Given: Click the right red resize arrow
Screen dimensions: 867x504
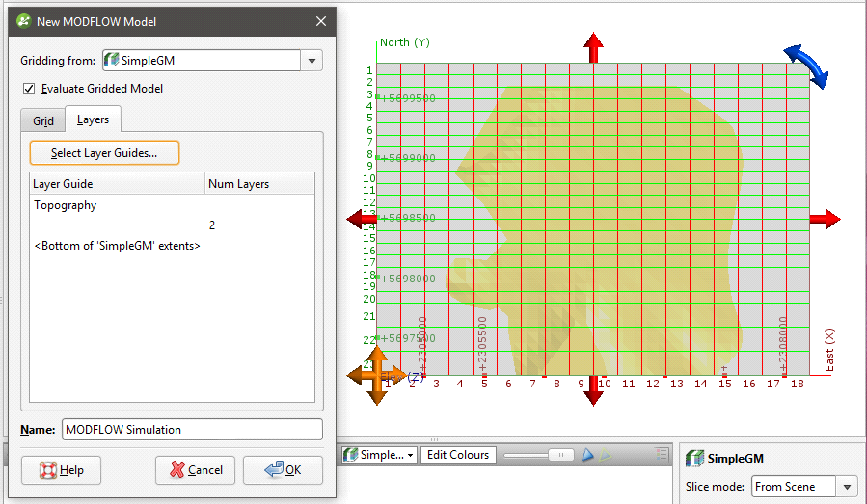Looking at the screenshot, I should coord(826,220).
